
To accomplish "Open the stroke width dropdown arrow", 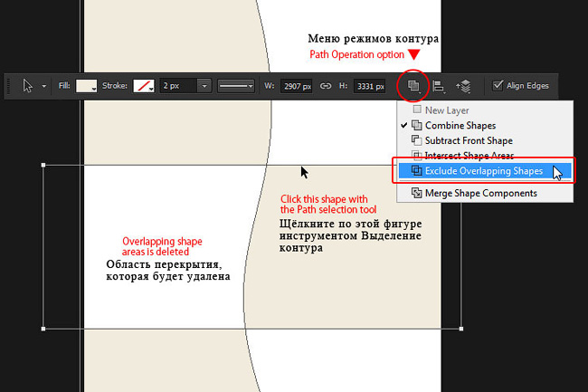I will (204, 86).
